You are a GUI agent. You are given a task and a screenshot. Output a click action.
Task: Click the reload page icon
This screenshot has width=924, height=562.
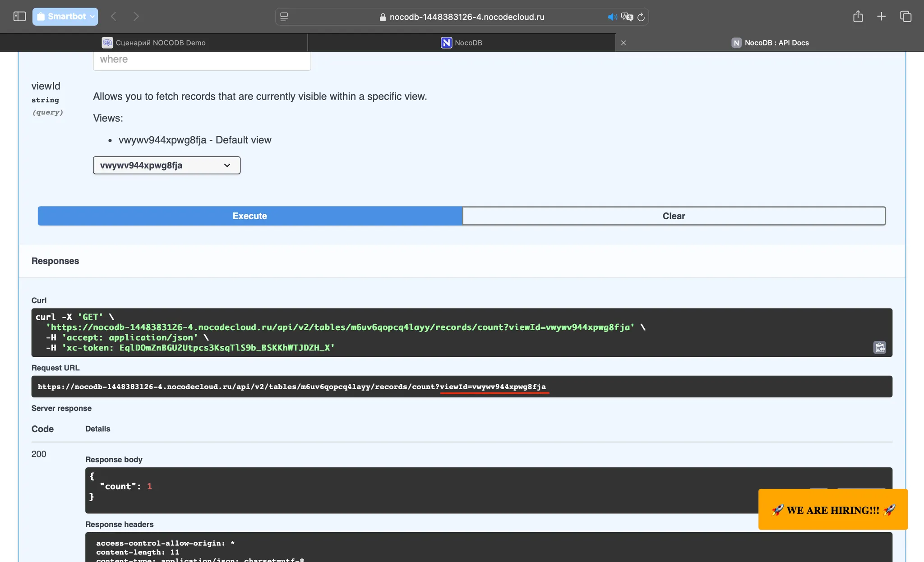pos(641,17)
